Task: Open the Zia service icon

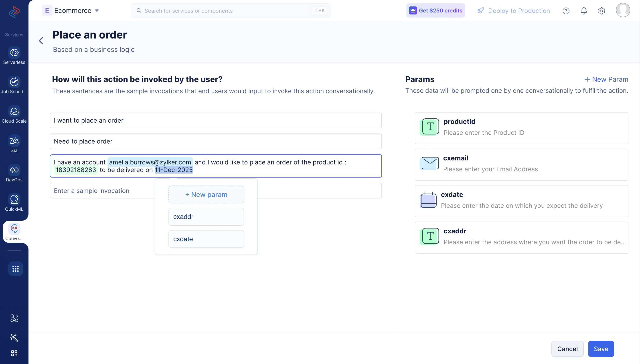Action: (14, 141)
